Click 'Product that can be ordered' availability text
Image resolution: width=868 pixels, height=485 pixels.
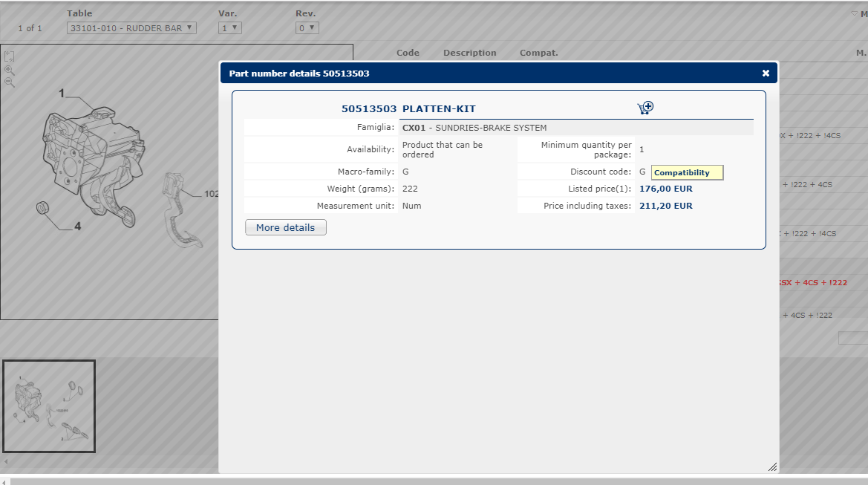[x=443, y=149]
